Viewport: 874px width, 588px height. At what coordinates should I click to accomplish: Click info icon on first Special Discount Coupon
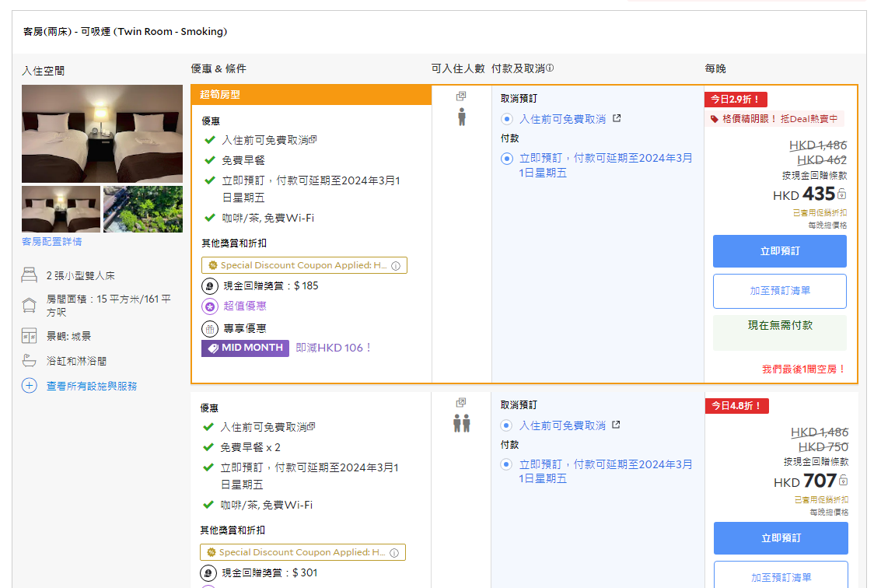(396, 266)
